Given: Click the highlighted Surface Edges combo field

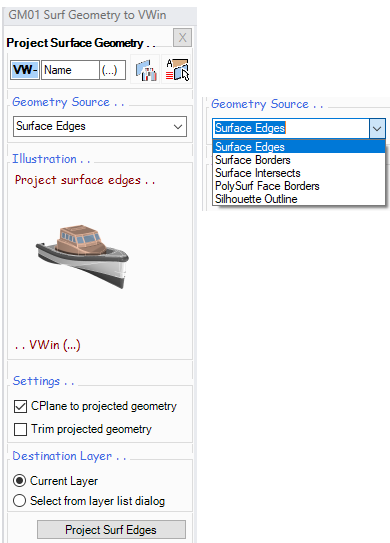Looking at the screenshot, I should (291, 128).
